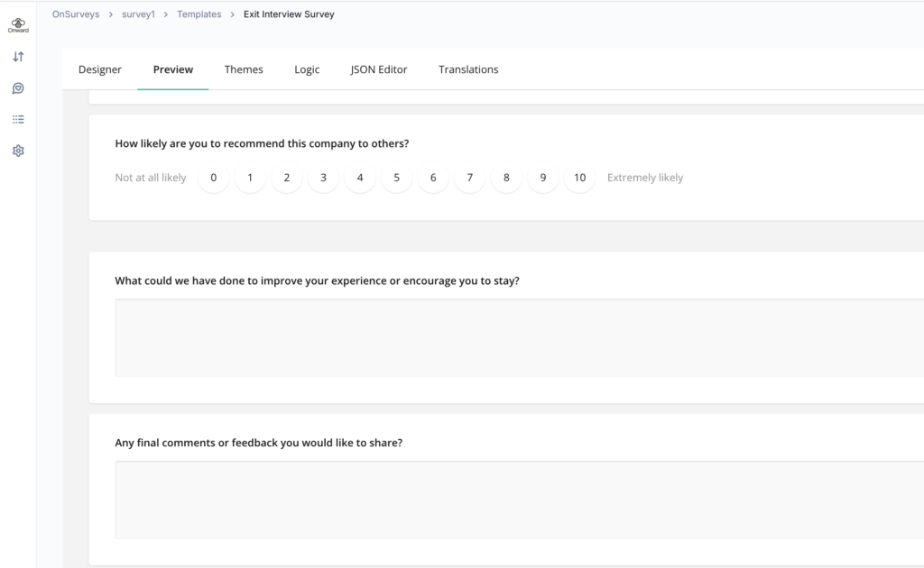Click the OnSurveys breadcrumb link

point(76,14)
